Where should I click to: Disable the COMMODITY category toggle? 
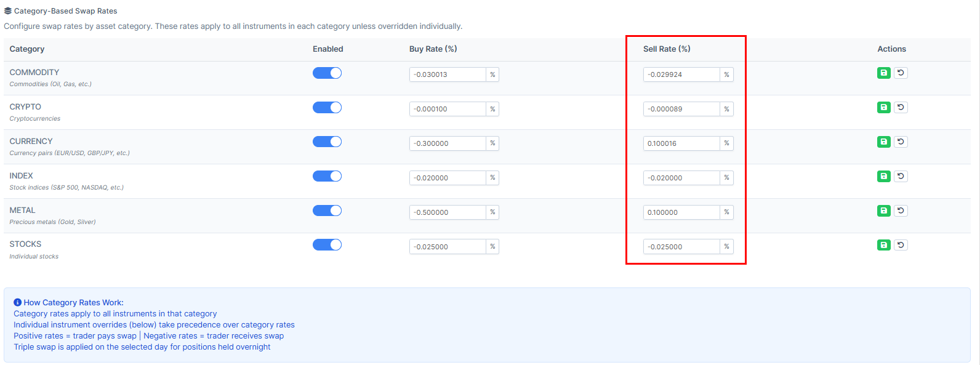327,73
